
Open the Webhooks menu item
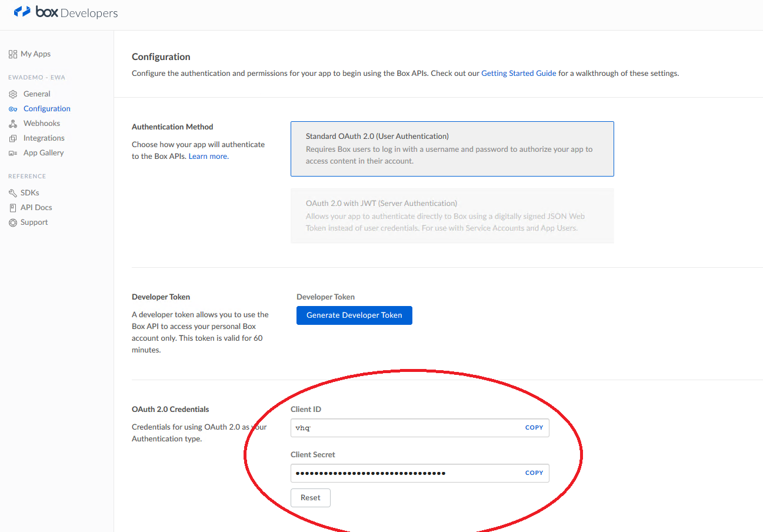pyautogui.click(x=42, y=124)
